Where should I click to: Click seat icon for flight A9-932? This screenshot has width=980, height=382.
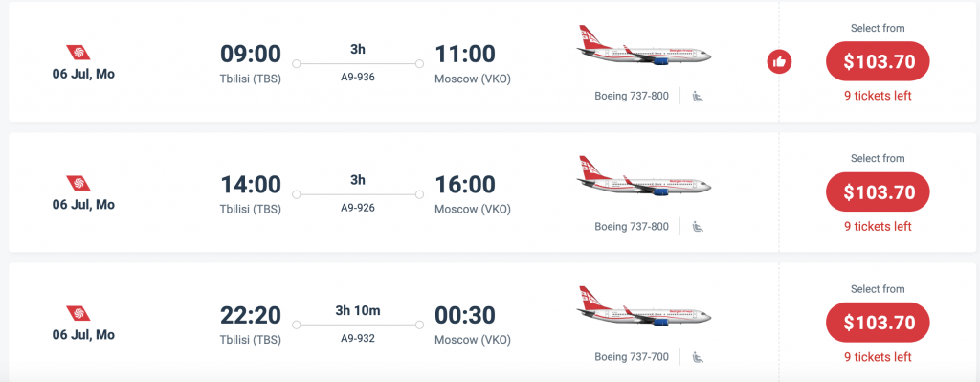698,357
